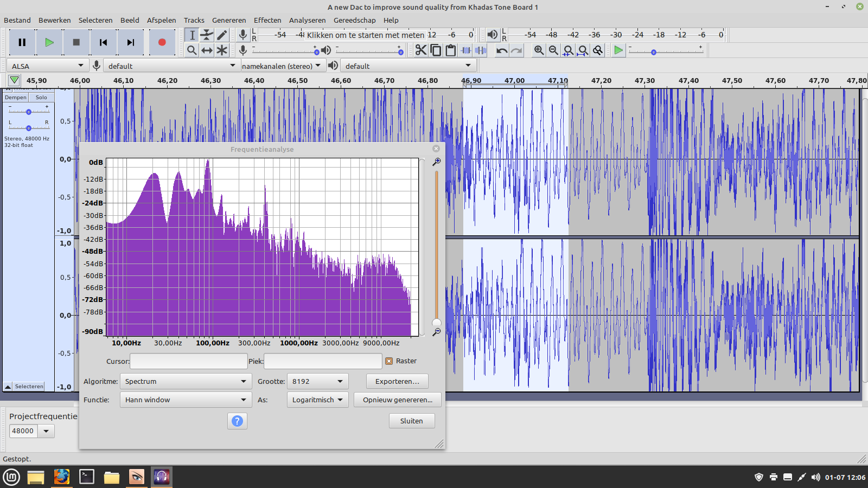868x488 pixels.
Task: Close the dialog with Sluiten
Action: pyautogui.click(x=412, y=421)
